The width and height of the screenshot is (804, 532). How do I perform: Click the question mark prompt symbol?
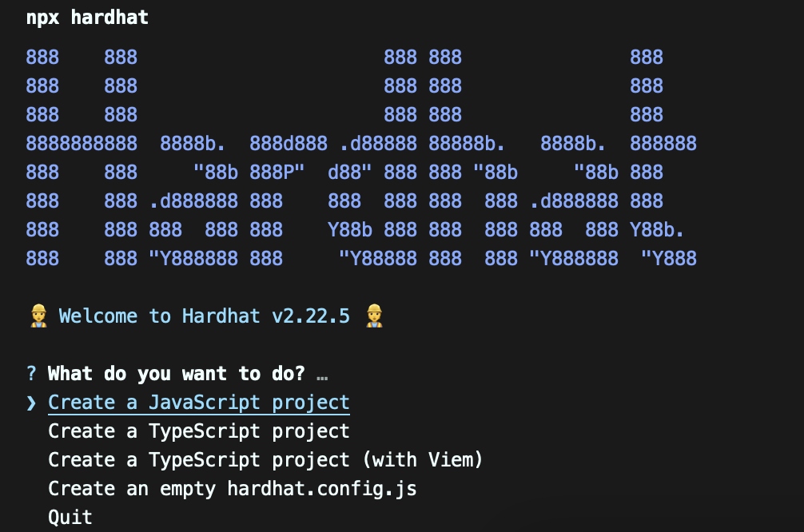31,374
